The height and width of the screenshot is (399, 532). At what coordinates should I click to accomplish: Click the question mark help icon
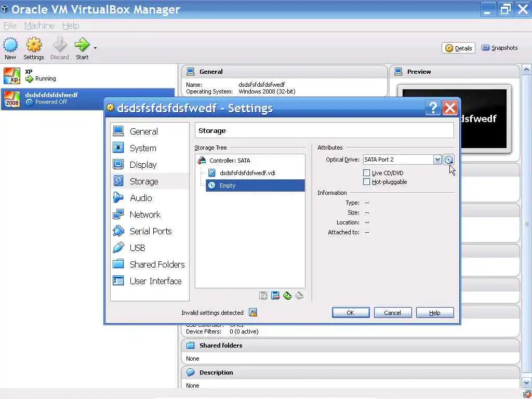pos(433,108)
